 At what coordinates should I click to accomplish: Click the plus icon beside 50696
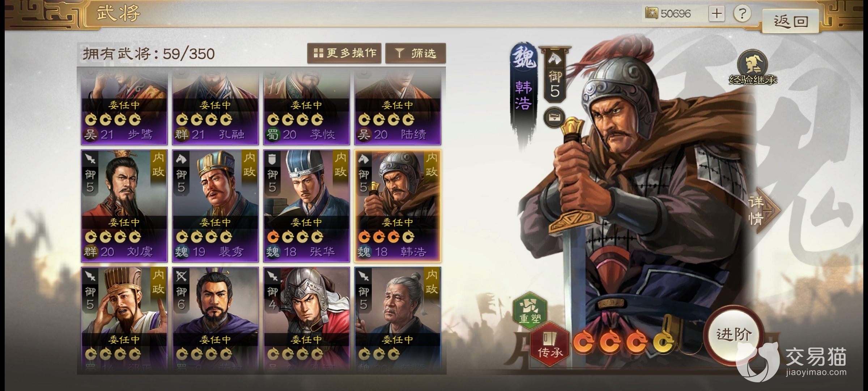716,14
